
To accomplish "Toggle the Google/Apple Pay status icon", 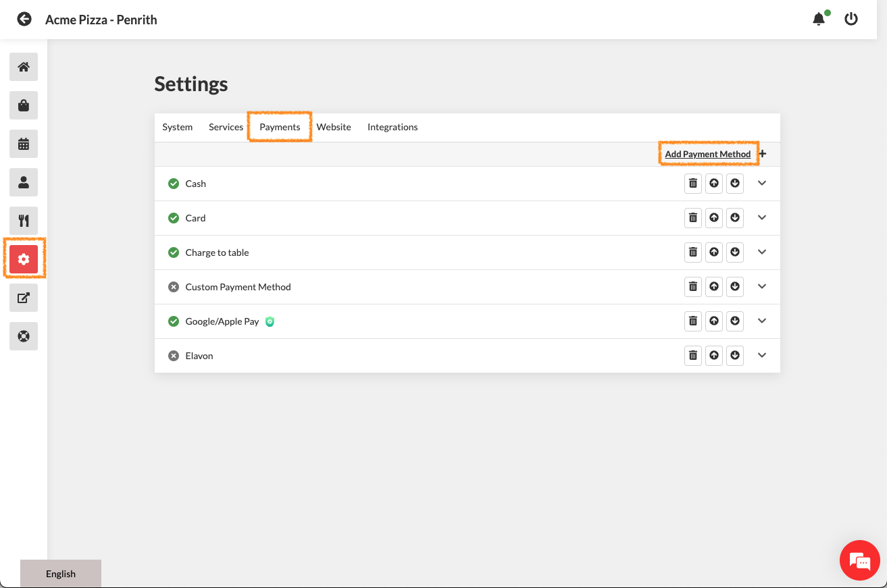I will tap(174, 321).
